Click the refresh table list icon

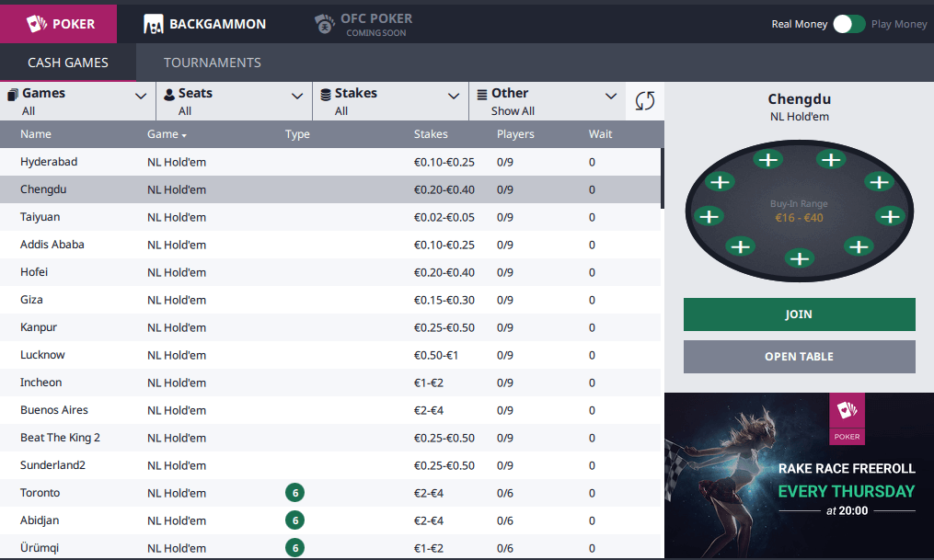tap(645, 101)
